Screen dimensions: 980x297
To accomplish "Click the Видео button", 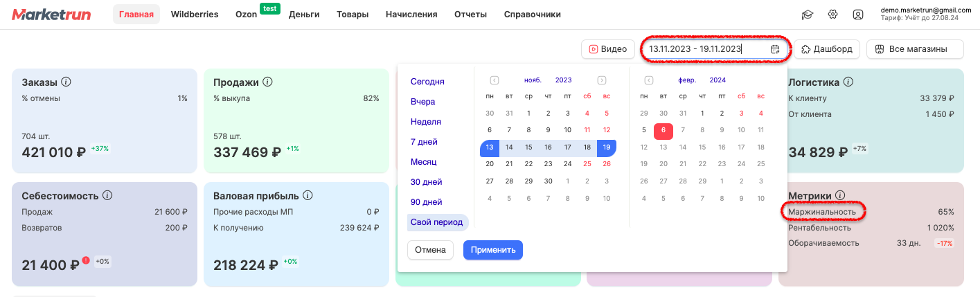I will tap(607, 49).
